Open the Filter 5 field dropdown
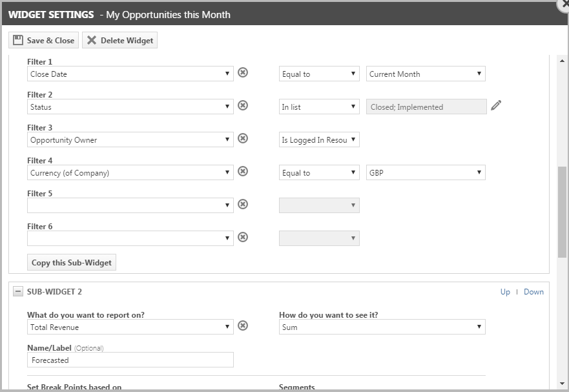 [x=130, y=205]
